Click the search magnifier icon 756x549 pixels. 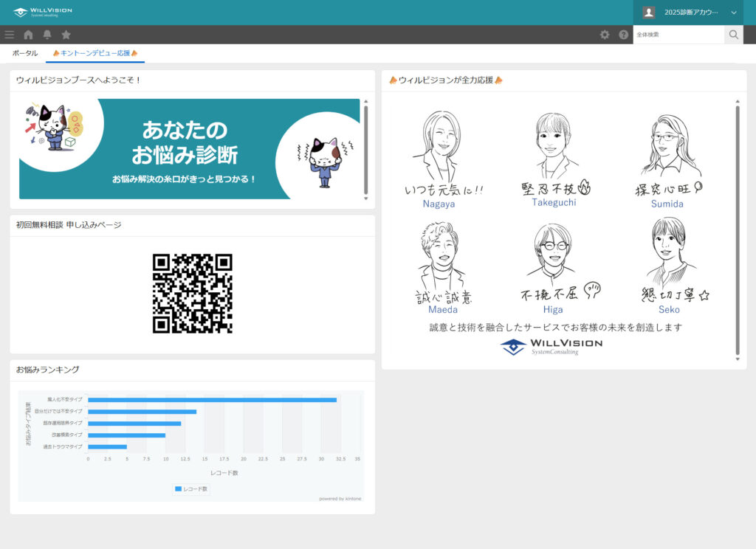733,35
